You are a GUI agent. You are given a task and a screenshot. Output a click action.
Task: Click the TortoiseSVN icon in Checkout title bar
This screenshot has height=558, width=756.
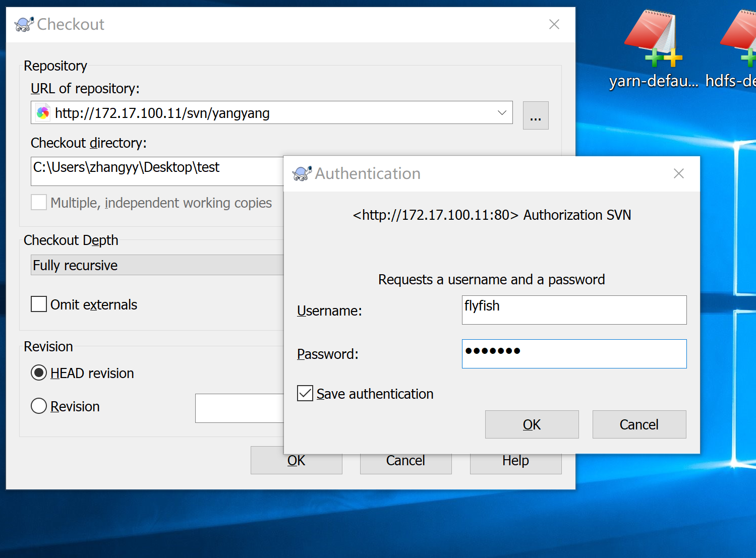pos(24,24)
